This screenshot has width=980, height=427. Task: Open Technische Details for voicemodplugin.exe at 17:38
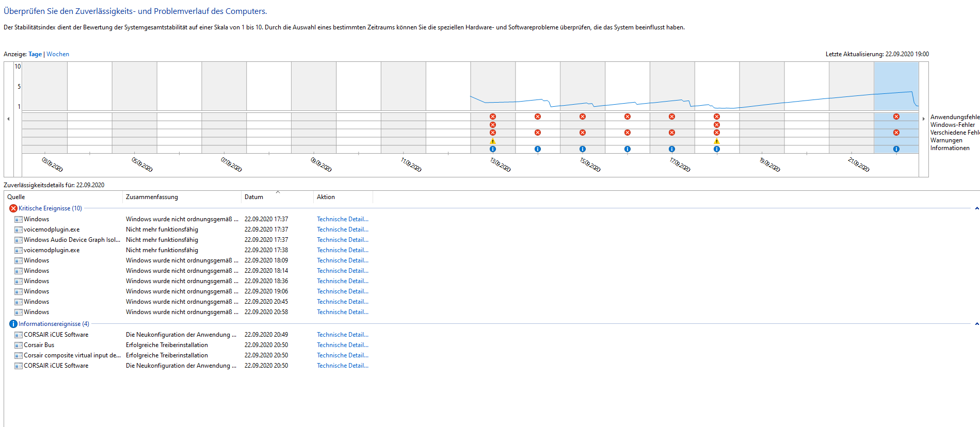coord(343,250)
